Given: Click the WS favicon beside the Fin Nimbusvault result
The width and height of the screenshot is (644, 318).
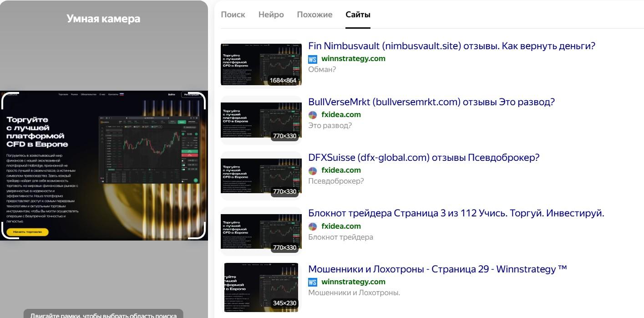Looking at the screenshot, I should [x=313, y=59].
